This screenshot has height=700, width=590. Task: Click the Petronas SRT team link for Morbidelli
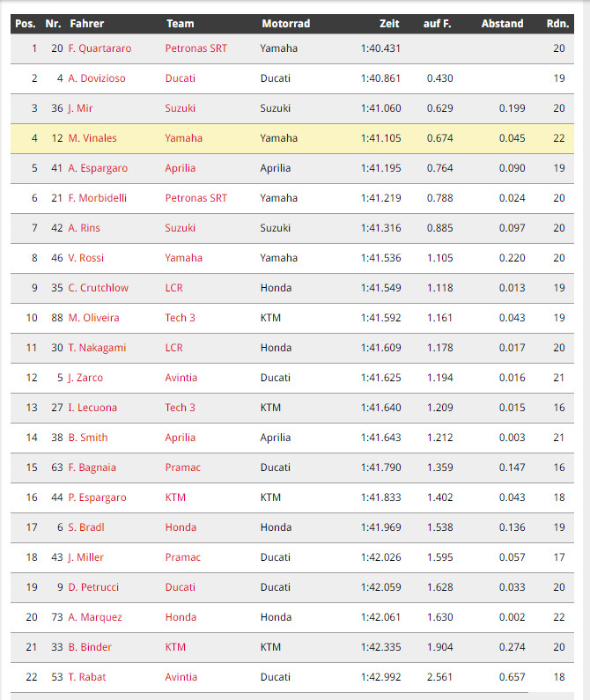tap(196, 198)
